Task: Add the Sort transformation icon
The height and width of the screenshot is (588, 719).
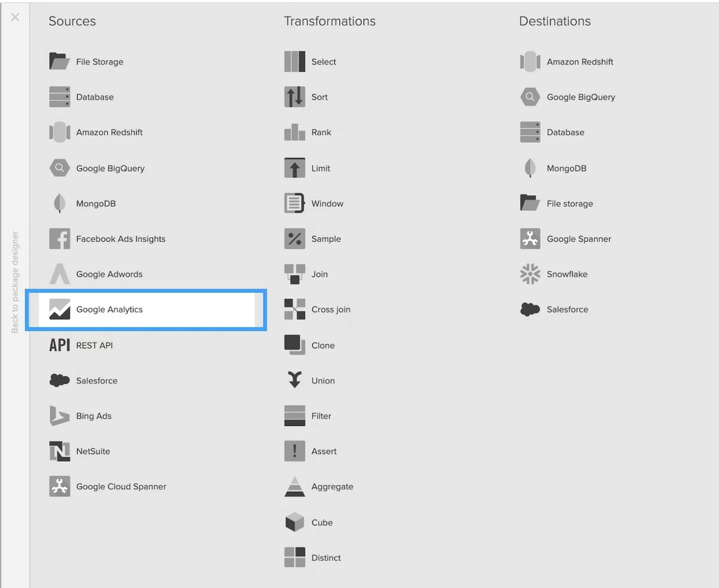Action: coord(295,97)
